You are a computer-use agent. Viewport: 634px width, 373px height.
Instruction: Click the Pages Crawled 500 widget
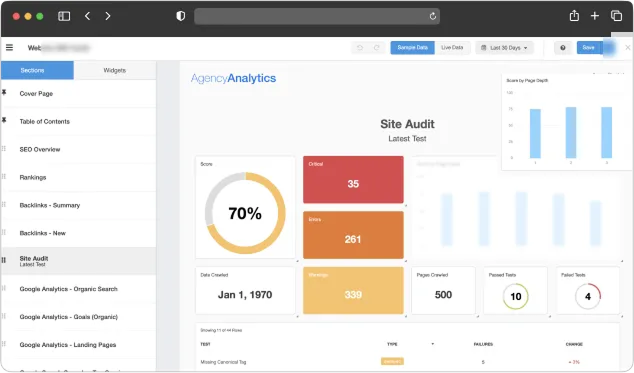(x=443, y=290)
